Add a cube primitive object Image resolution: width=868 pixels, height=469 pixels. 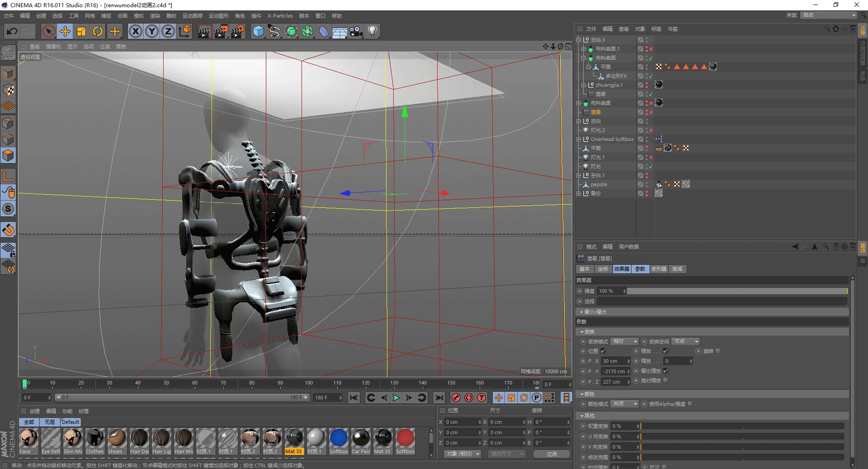click(x=258, y=31)
